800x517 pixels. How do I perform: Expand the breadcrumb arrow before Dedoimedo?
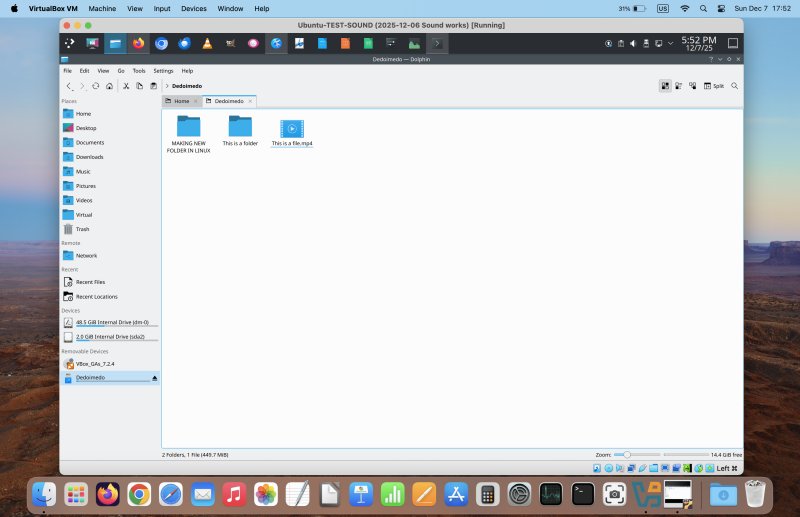pyautogui.click(x=166, y=86)
